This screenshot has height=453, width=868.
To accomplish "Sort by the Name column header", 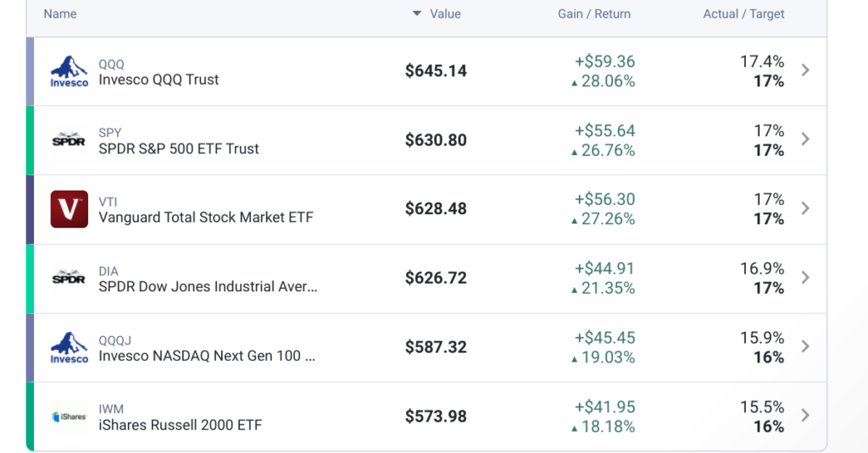I will coord(60,14).
